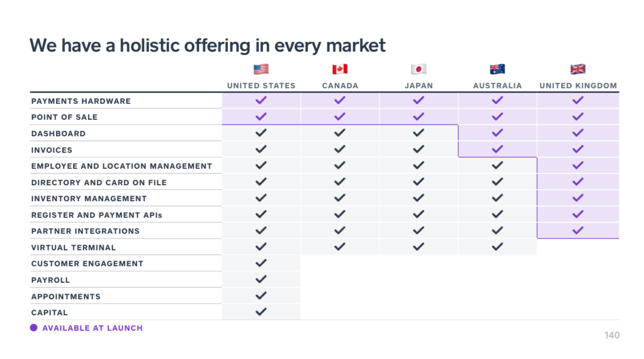
Task: Select the Customer Engagement row label
Action: (x=87, y=264)
